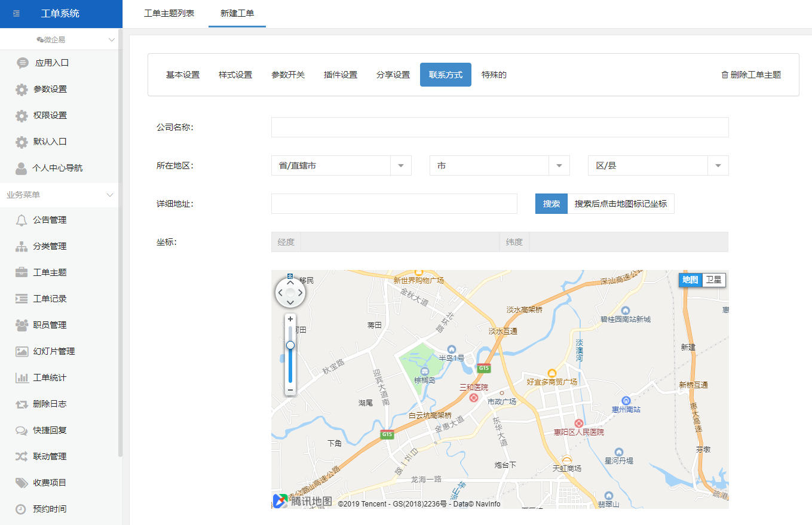Open 公告管理 via the bell icon
The image size is (812, 525).
(x=22, y=220)
